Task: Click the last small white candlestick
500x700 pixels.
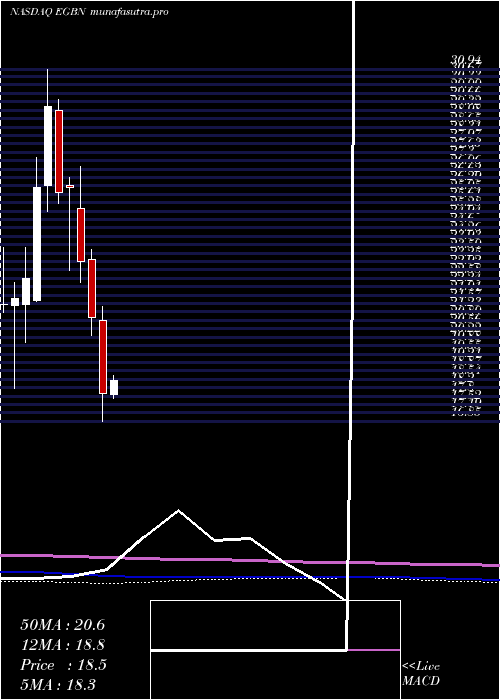Action: pos(114,388)
